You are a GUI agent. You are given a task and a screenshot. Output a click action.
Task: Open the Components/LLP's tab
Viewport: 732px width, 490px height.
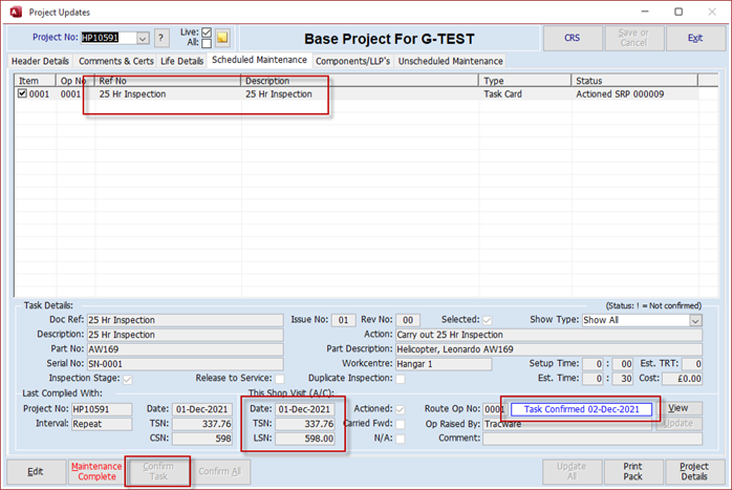(x=352, y=61)
